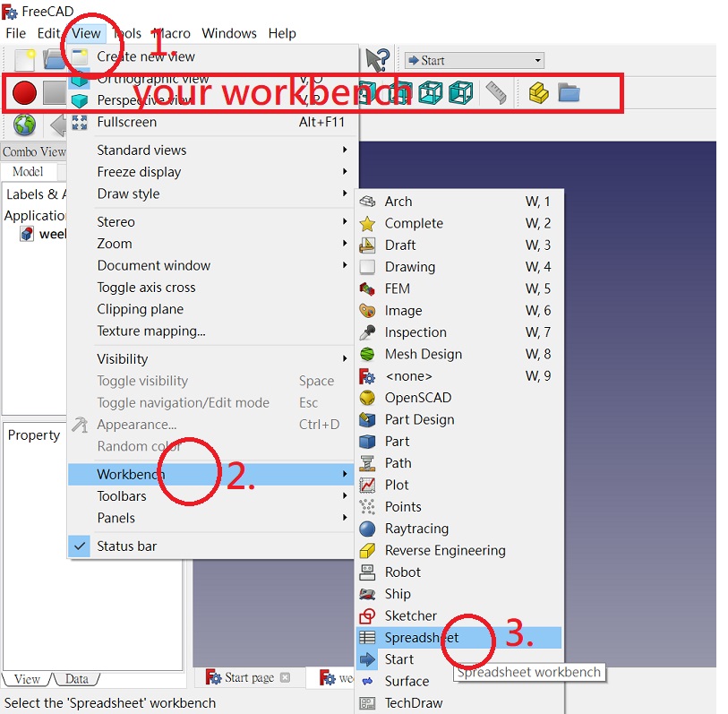The width and height of the screenshot is (728, 714).
Task: Select the Arch workbench
Action: coord(459,202)
